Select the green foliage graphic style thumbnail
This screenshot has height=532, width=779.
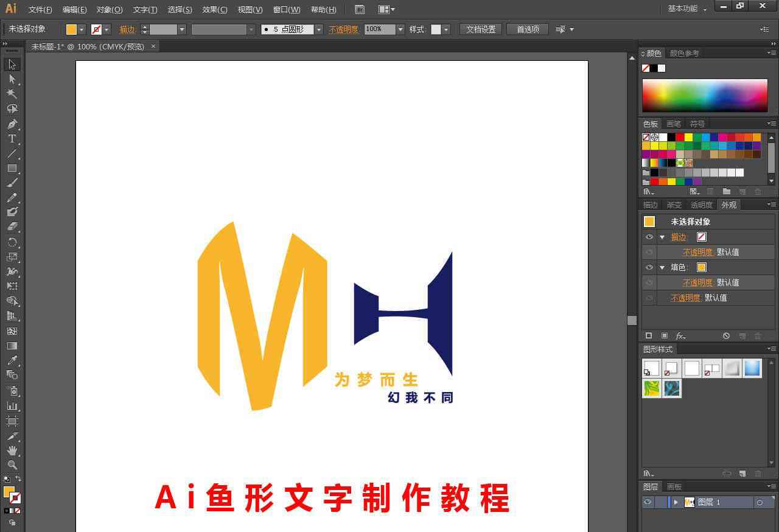(x=652, y=388)
